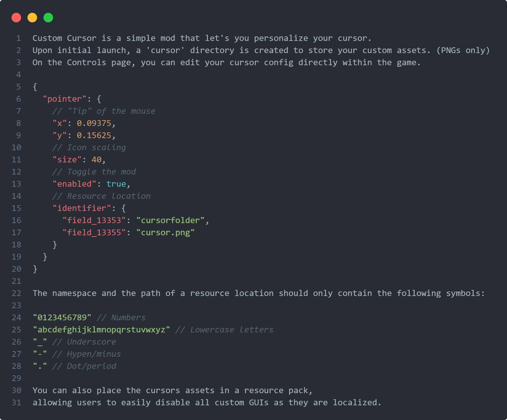Click line number 5 in the gutter

click(19, 87)
